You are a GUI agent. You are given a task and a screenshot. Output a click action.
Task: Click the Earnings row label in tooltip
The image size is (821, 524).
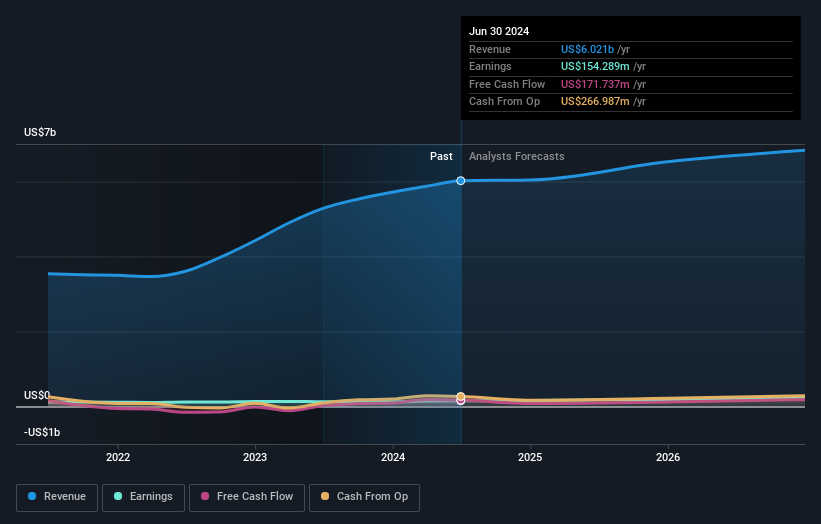490,66
